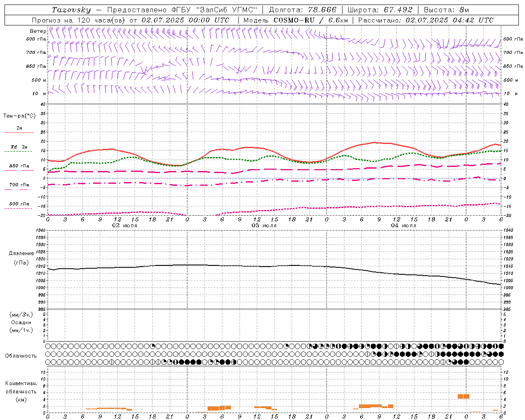This screenshot has width=525, height=420.
Task: Click the (км) unit label
Action: (x=21, y=399)
